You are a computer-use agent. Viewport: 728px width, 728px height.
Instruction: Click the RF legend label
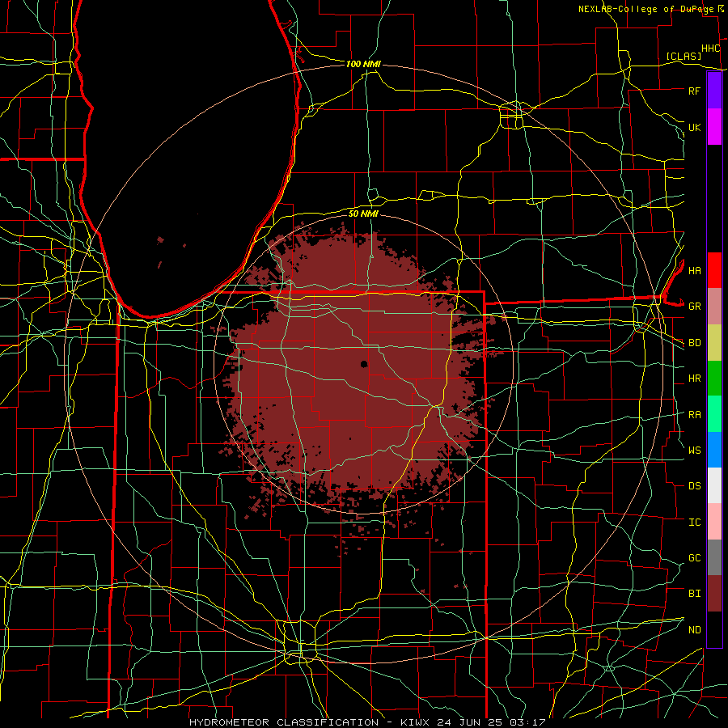click(x=694, y=91)
